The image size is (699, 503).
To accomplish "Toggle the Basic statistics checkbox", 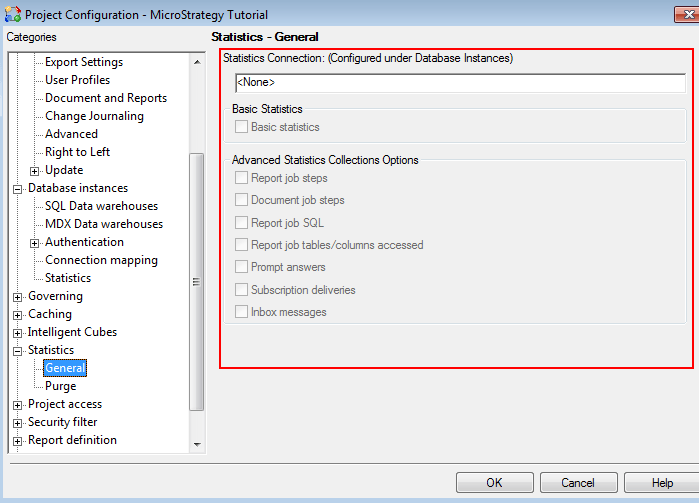I will pos(241,127).
